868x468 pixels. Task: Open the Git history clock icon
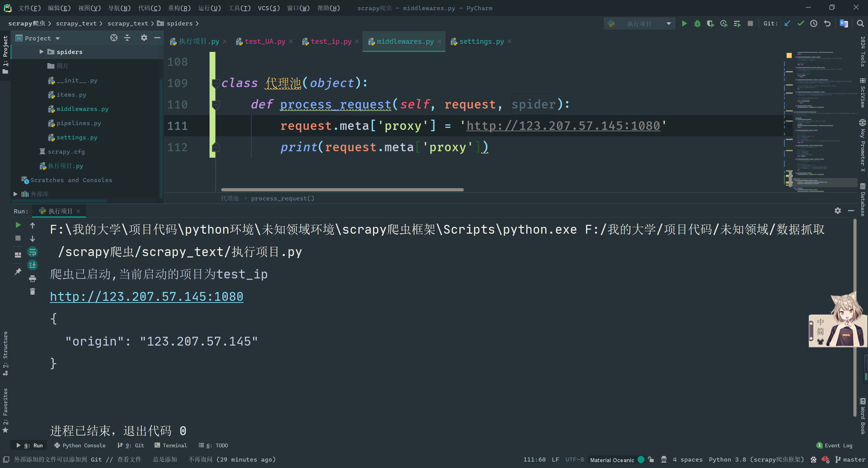coord(814,23)
